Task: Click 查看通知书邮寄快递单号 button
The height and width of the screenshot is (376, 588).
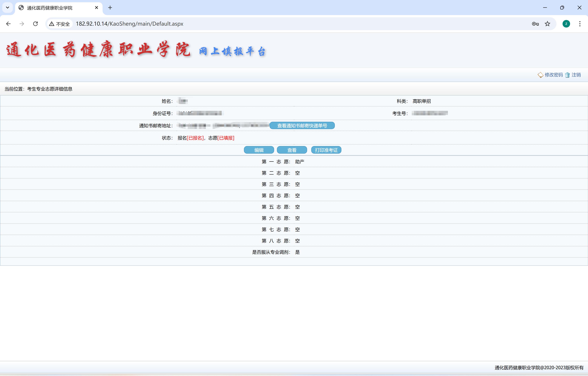Action: [x=302, y=126]
